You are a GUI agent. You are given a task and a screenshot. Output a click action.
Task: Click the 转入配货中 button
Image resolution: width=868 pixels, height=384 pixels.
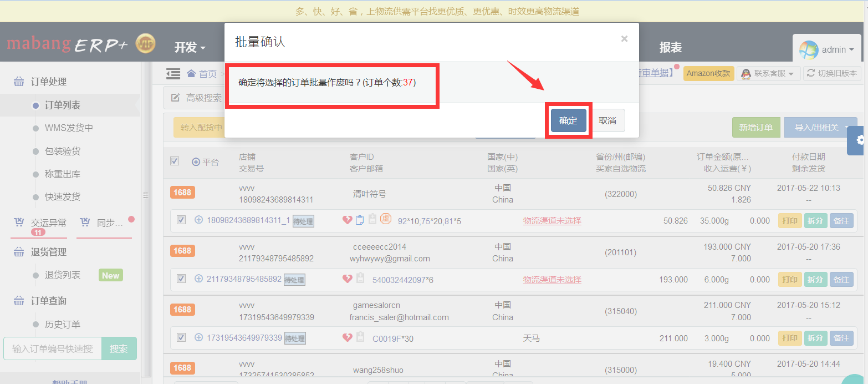[x=200, y=128]
